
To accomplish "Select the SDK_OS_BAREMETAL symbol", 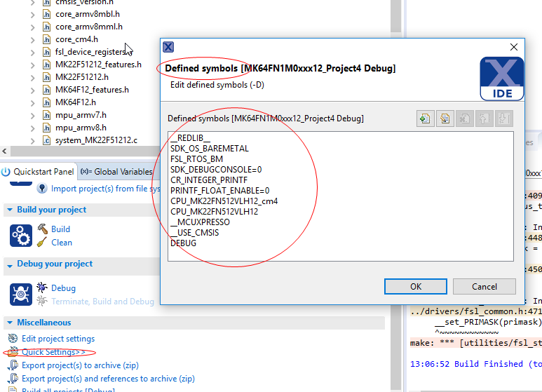I will click(x=210, y=149).
